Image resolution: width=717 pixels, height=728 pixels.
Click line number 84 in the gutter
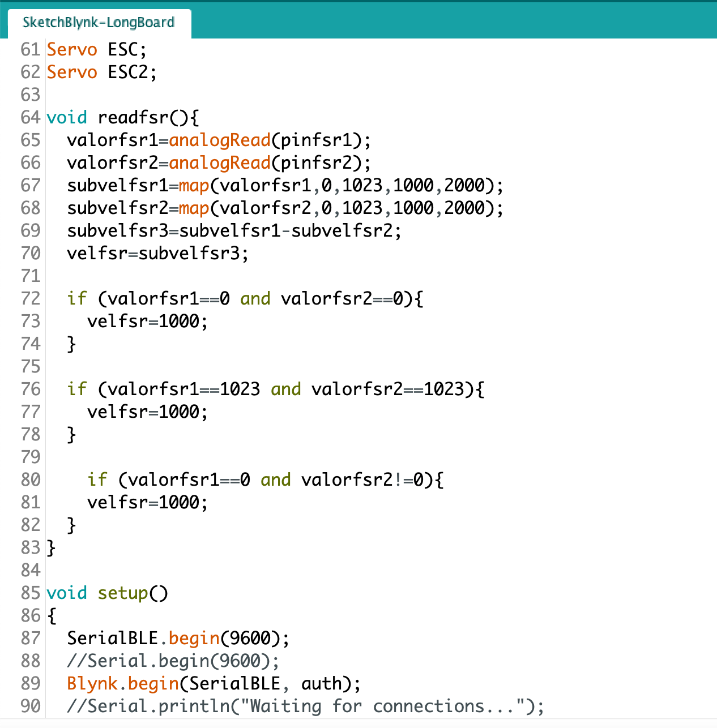31,571
